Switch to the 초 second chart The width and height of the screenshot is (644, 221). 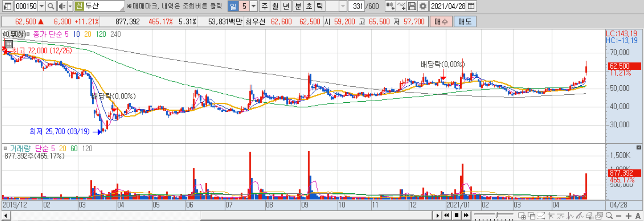tap(309, 6)
